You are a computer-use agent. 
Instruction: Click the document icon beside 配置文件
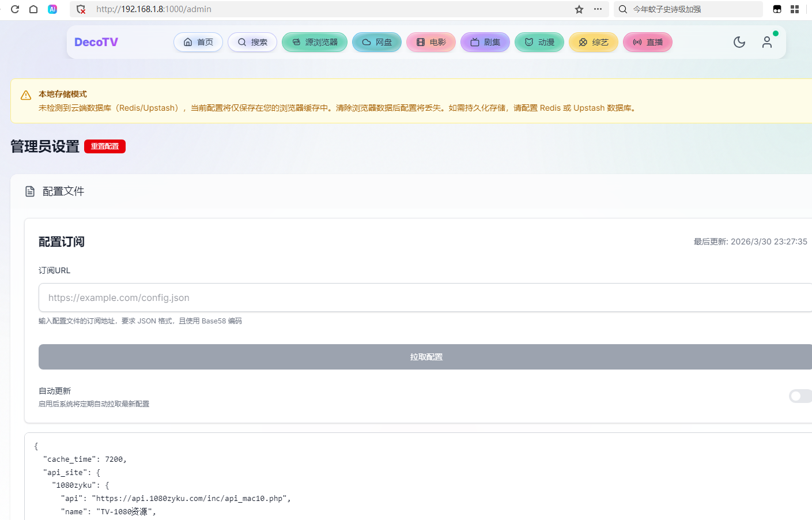(x=30, y=191)
